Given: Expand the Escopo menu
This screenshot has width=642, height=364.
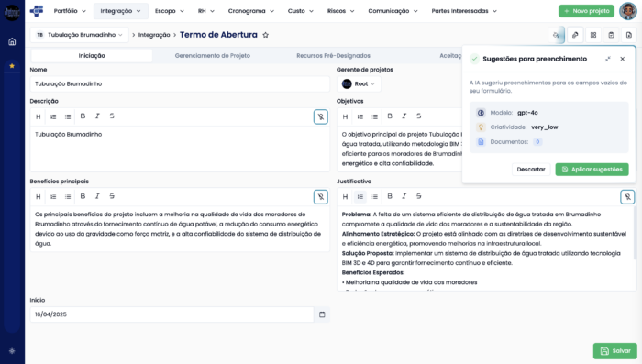Looking at the screenshot, I should click(x=170, y=11).
